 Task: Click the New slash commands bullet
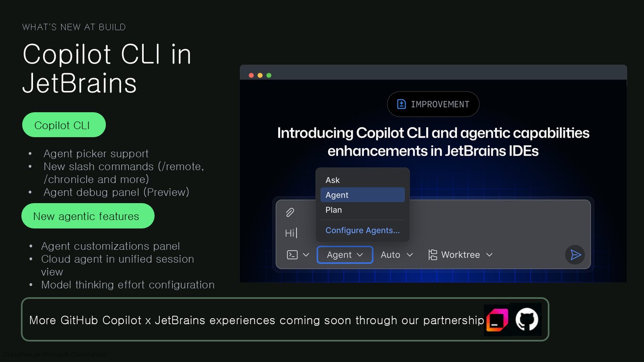coord(124,173)
